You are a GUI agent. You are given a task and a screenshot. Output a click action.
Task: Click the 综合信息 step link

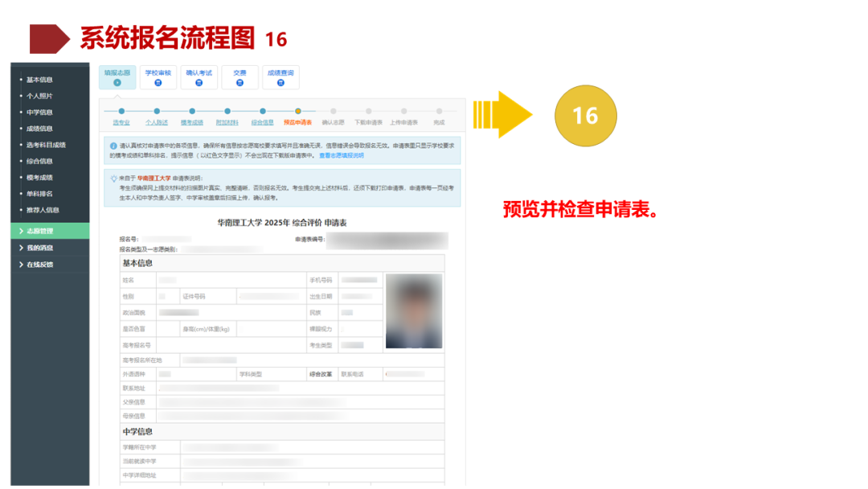click(262, 122)
